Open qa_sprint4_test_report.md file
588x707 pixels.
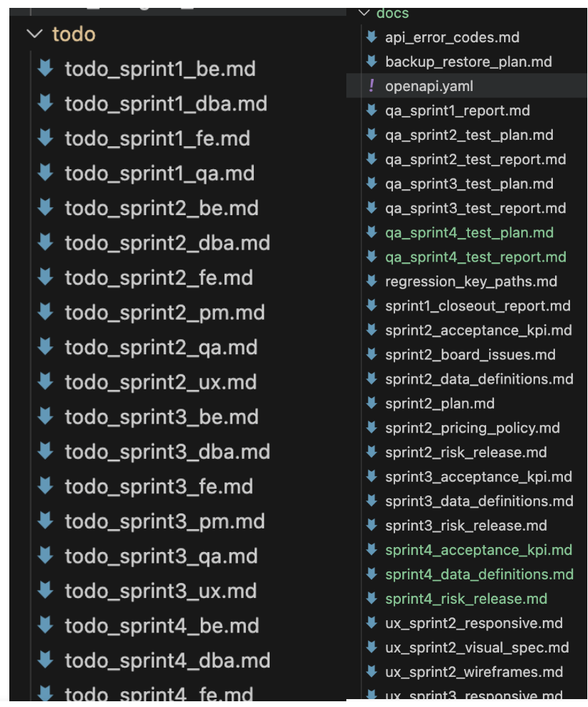(475, 257)
